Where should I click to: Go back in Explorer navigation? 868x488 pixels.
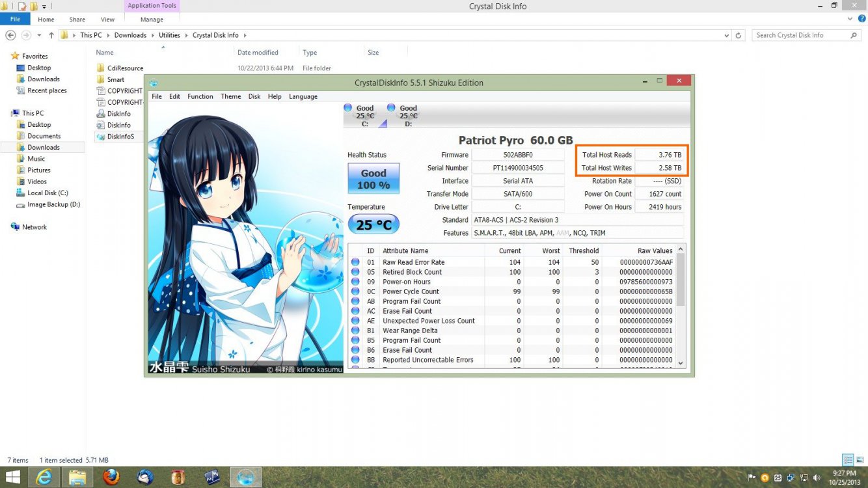pyautogui.click(x=10, y=35)
